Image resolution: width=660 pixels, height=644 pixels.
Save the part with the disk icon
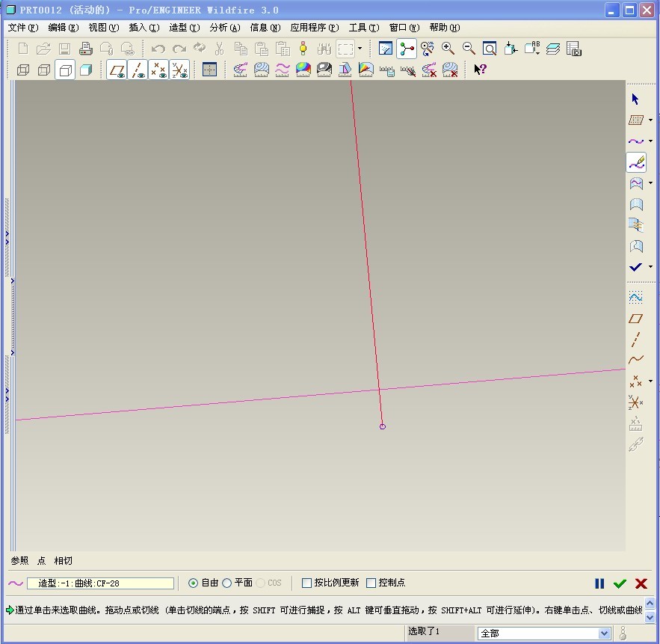coord(65,49)
